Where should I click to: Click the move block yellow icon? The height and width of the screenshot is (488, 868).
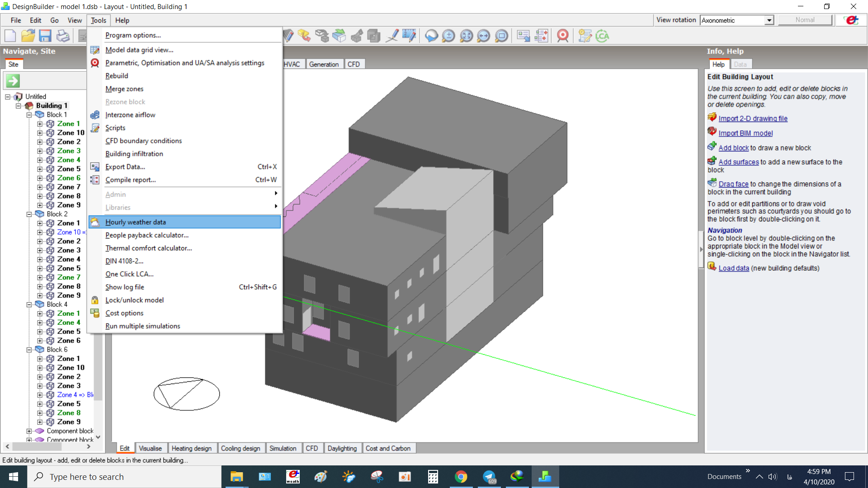[x=304, y=36]
